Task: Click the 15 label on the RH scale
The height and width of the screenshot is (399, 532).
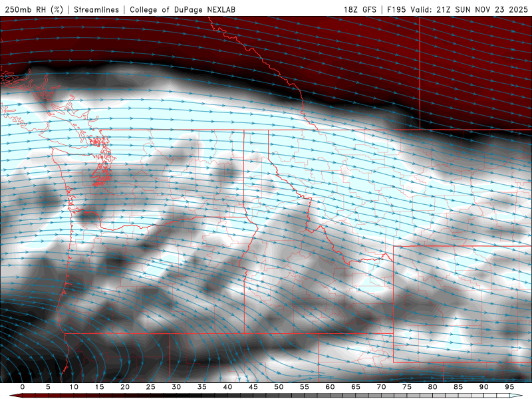Action: (99, 387)
